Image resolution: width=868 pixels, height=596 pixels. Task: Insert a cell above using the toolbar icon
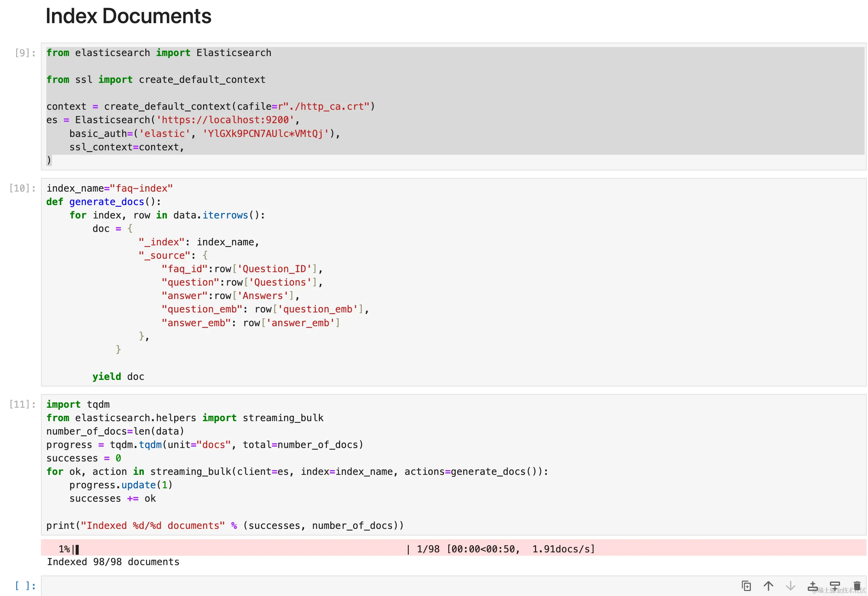click(813, 586)
